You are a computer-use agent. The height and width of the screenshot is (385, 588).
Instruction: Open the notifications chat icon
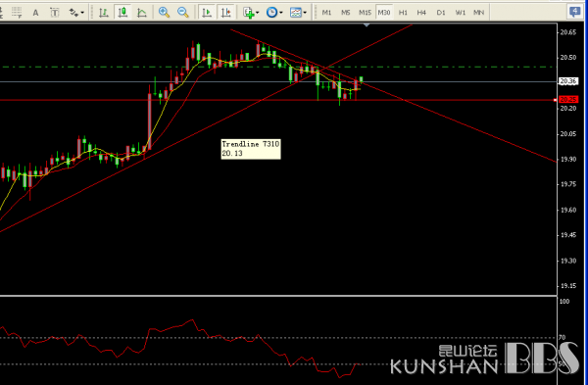pyautogui.click(x=575, y=12)
